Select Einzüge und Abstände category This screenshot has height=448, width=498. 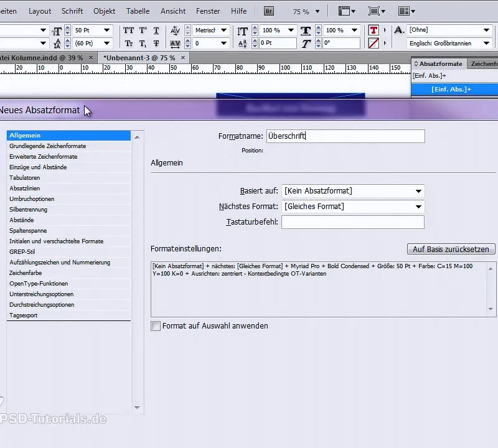point(68,167)
